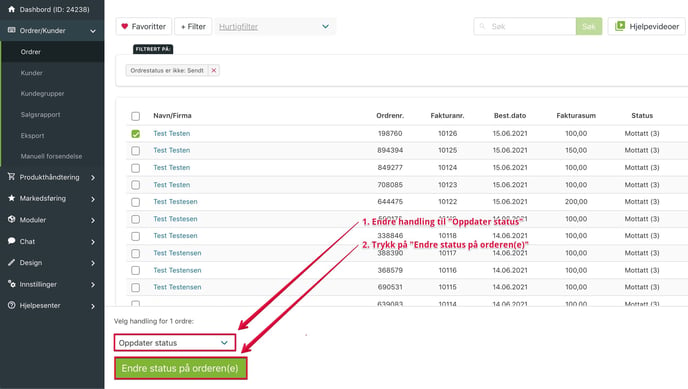Open the Hurtigfilter dropdown
The image size is (688, 389).
pos(275,26)
